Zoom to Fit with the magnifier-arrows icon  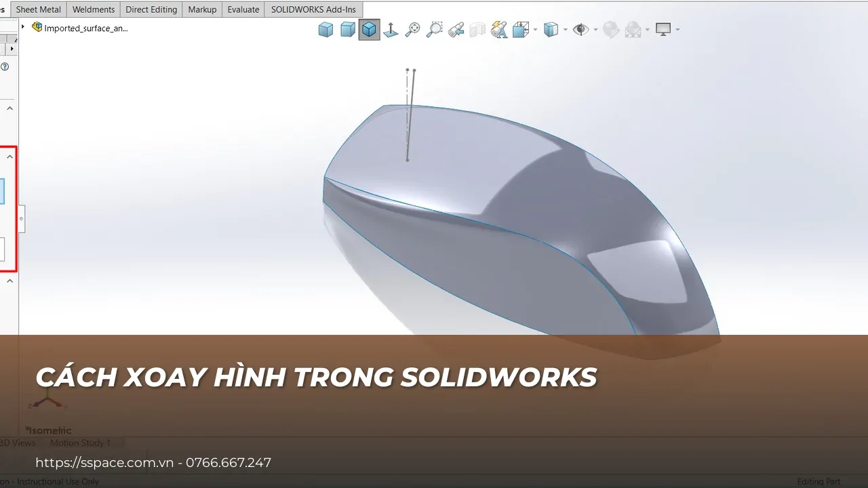(412, 29)
